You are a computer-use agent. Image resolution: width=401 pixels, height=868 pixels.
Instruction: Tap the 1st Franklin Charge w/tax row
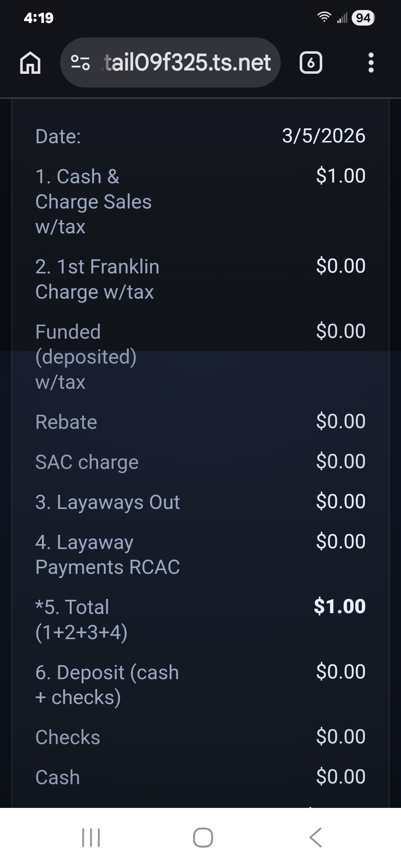97,279
